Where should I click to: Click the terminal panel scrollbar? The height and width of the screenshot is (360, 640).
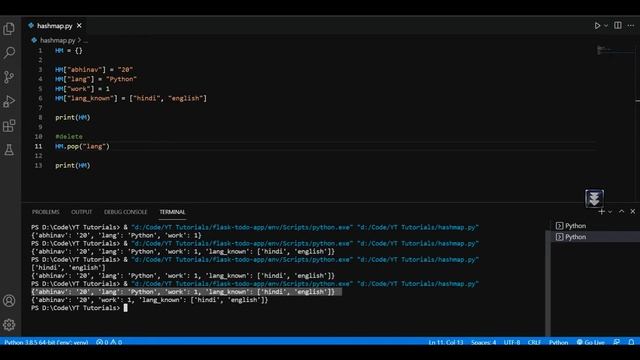pos(548,284)
